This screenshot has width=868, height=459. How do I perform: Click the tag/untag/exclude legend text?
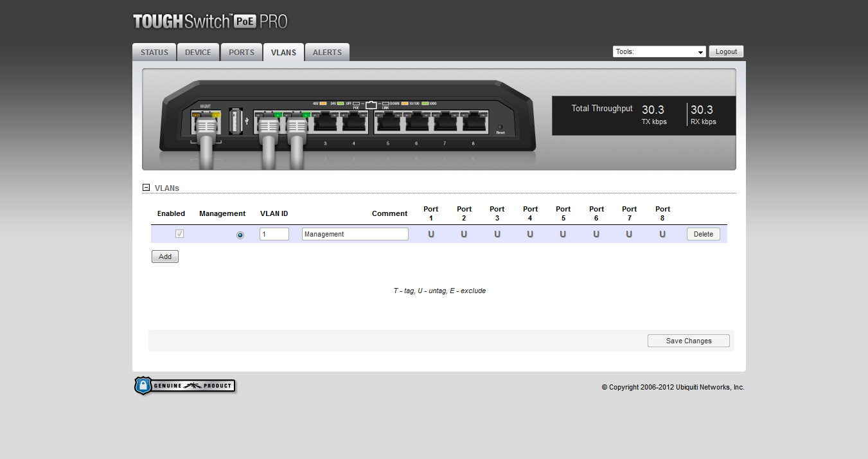439,291
